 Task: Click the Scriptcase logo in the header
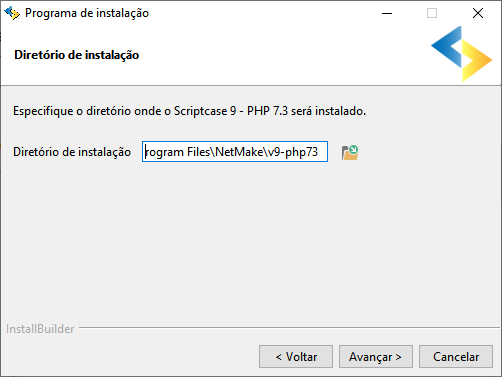461,54
